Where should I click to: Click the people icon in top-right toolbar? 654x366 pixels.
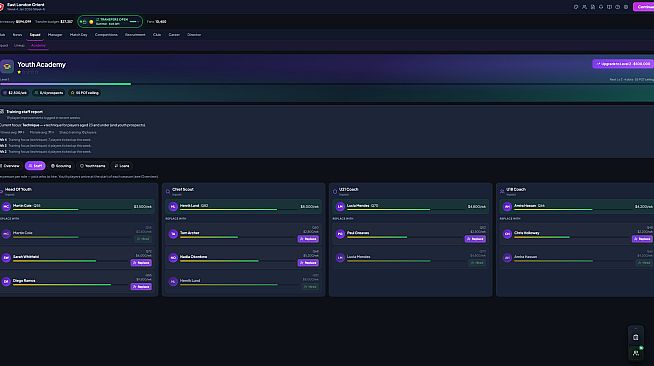pyautogui.click(x=584, y=7)
